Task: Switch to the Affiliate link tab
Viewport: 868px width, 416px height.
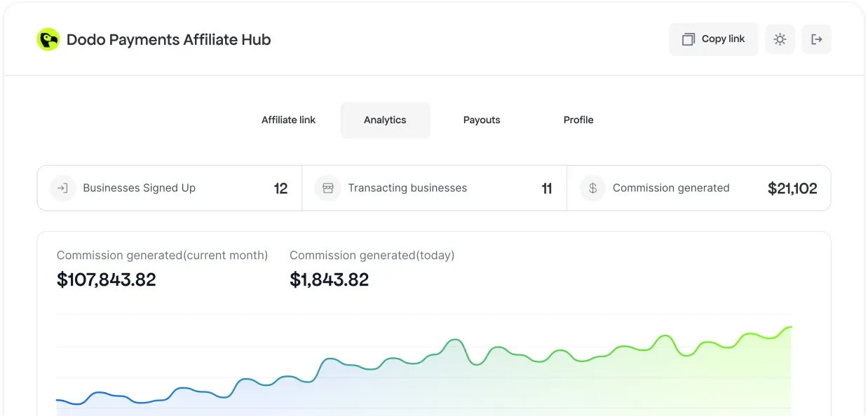Action: 288,120
